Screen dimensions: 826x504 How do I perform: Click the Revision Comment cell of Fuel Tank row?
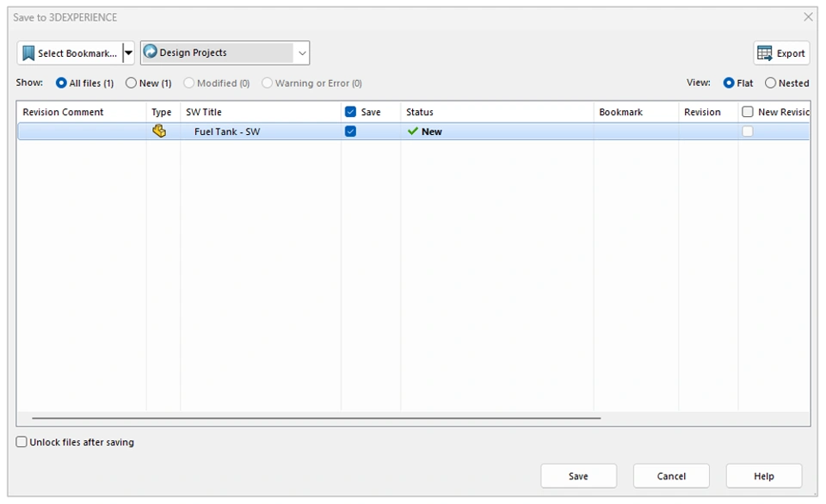coord(82,132)
